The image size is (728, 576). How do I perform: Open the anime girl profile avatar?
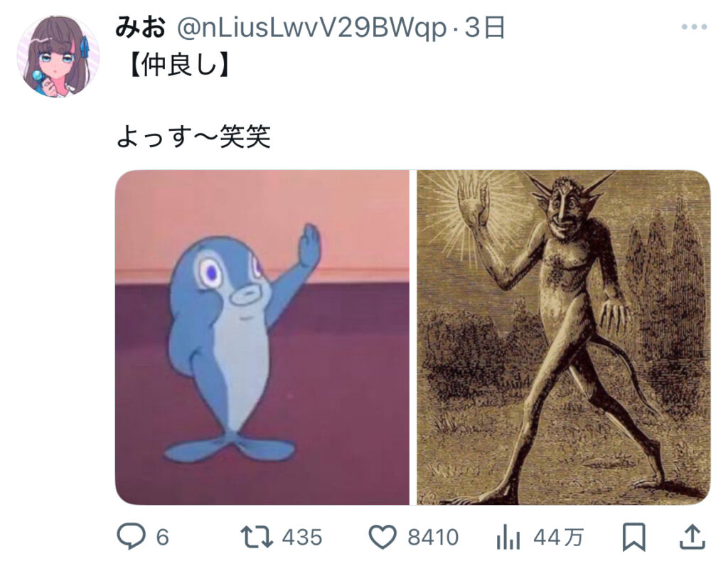tap(58, 56)
